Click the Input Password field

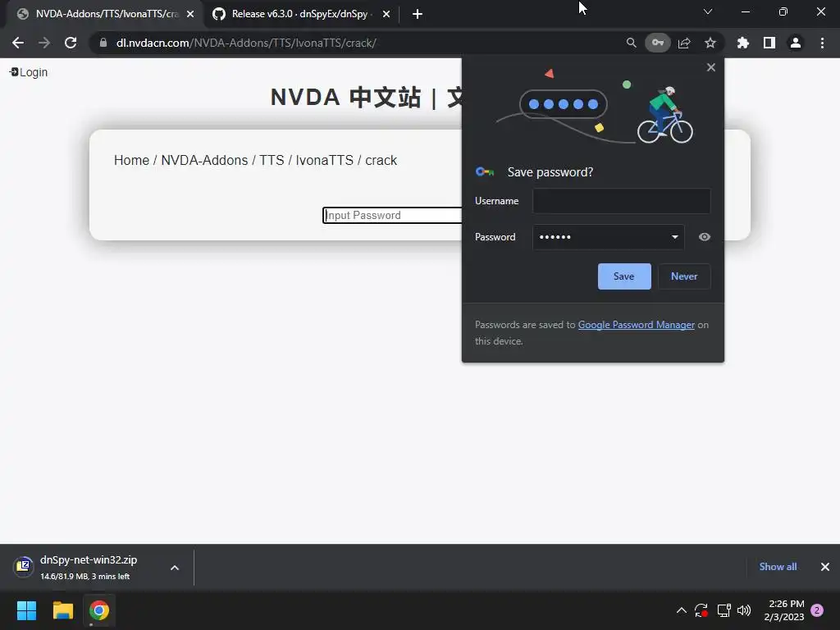(x=392, y=216)
